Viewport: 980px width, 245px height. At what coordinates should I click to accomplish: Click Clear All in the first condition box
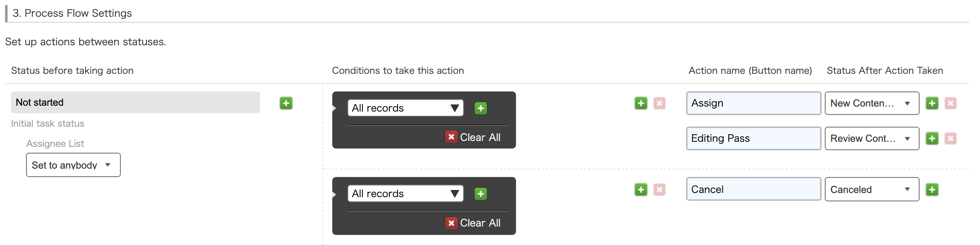pos(473,137)
